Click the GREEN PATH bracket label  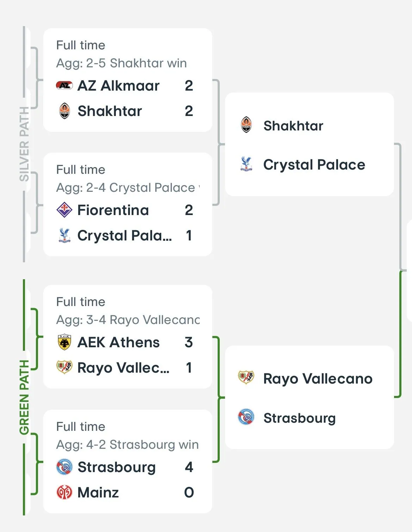point(24,397)
